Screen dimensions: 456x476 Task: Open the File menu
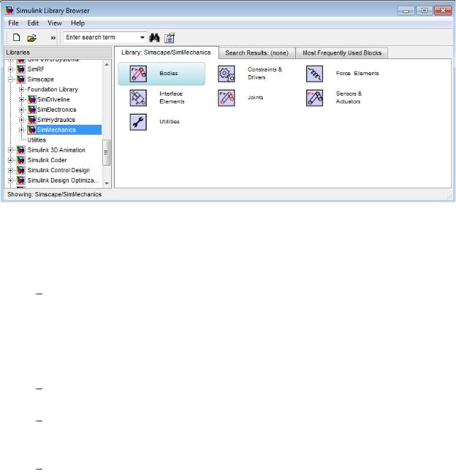point(13,23)
